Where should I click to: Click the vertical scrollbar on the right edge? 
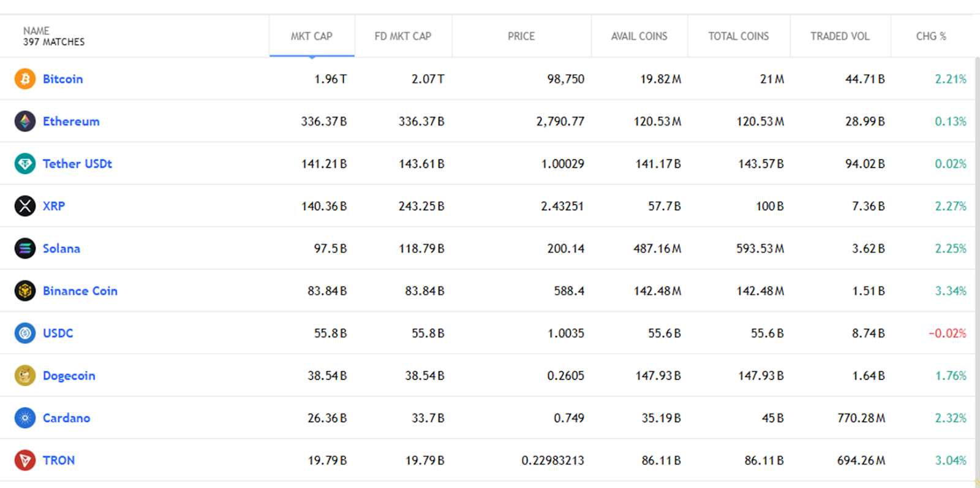[977, 270]
